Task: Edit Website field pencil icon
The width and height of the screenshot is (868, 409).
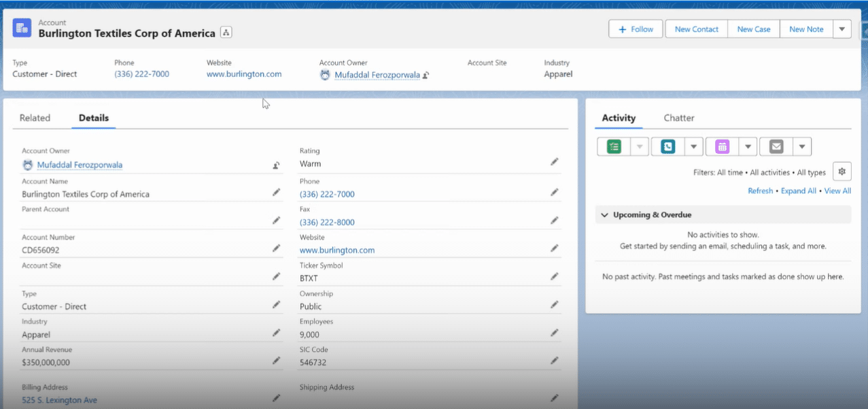Action: tap(555, 248)
